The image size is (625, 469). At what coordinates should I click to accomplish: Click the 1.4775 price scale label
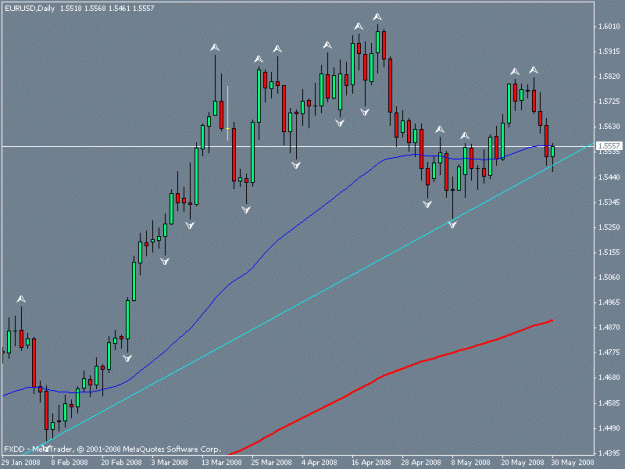tap(609, 352)
